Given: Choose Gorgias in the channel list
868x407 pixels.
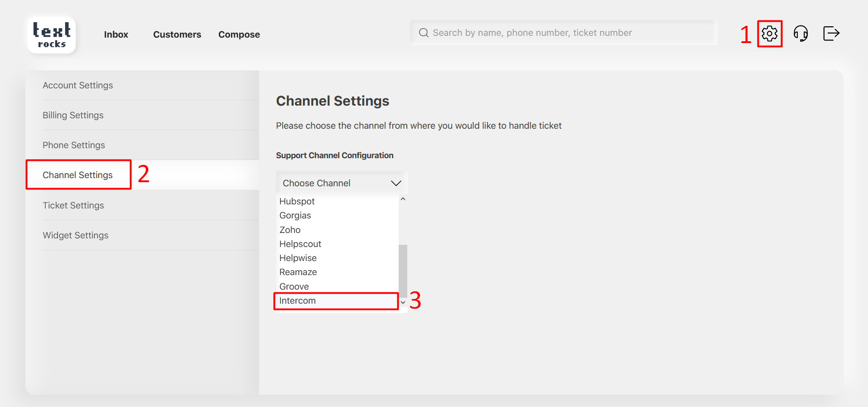Looking at the screenshot, I should point(295,215).
